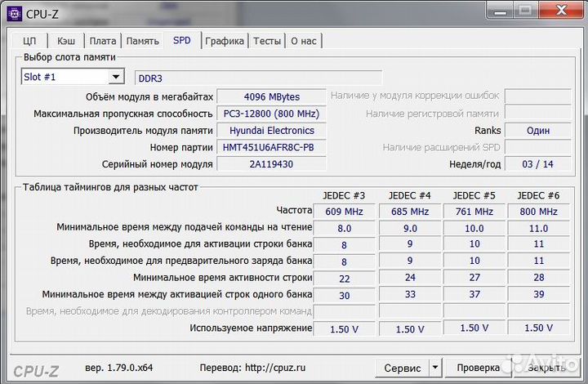Click the 8.0 CAS latency cell
The width and height of the screenshot is (588, 384).
(345, 229)
